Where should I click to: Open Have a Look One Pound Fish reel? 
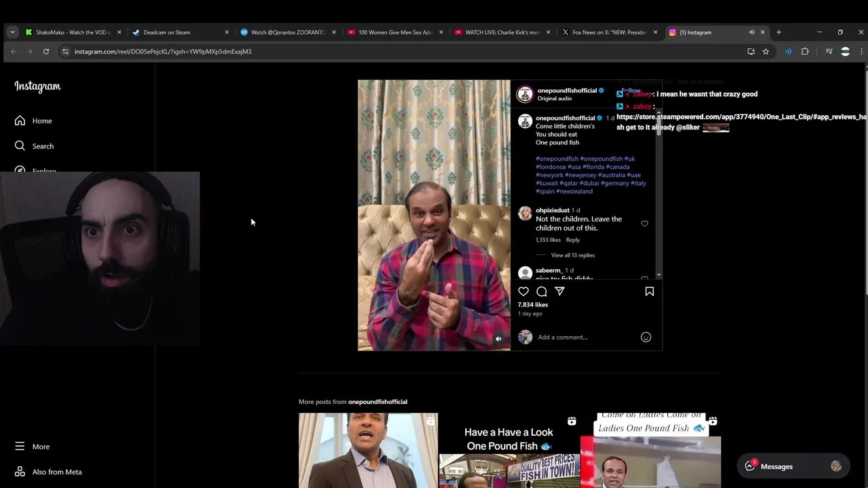[509, 451]
